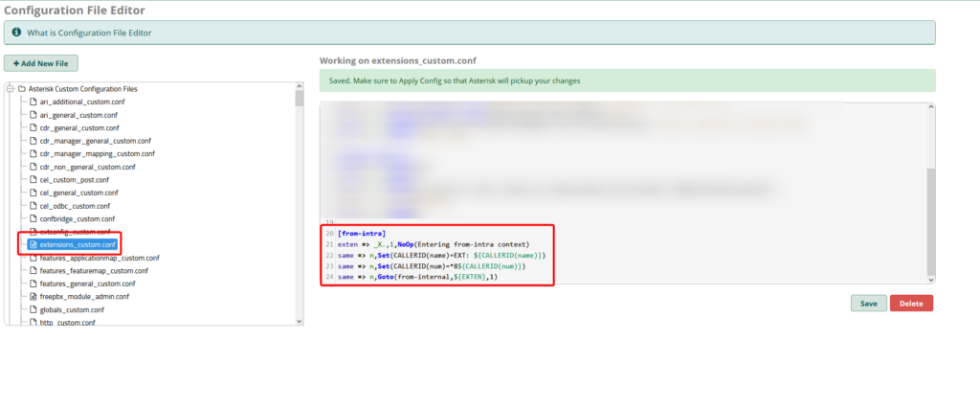Click the Goto(from-internal,${EXTEN},1) line
Viewport: 980px width, 409px height.
417,277
